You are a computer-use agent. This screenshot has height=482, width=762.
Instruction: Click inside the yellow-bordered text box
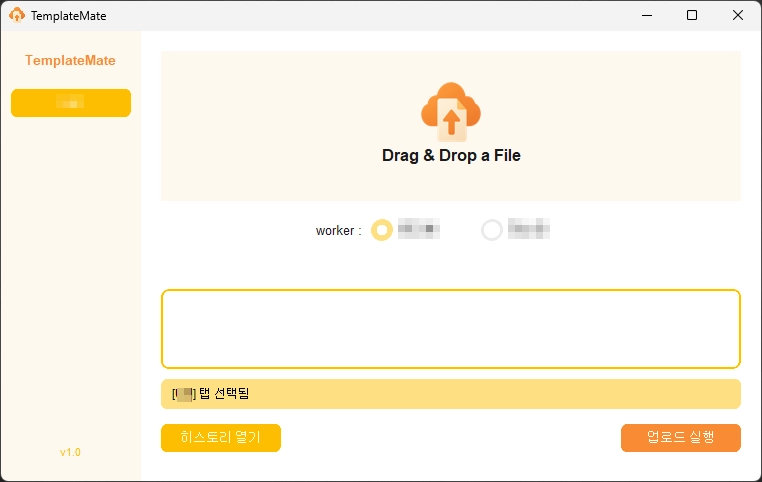451,329
